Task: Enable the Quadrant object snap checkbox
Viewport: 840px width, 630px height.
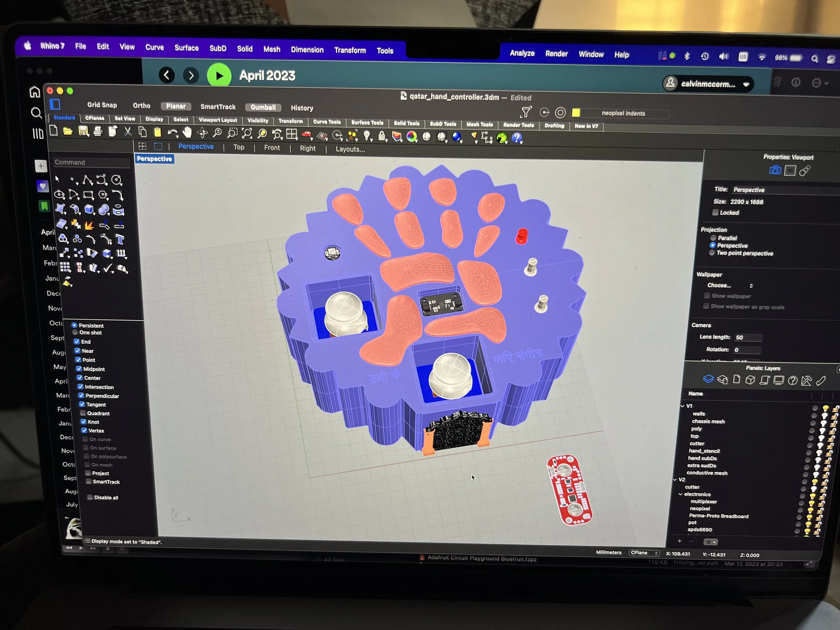Action: [83, 413]
